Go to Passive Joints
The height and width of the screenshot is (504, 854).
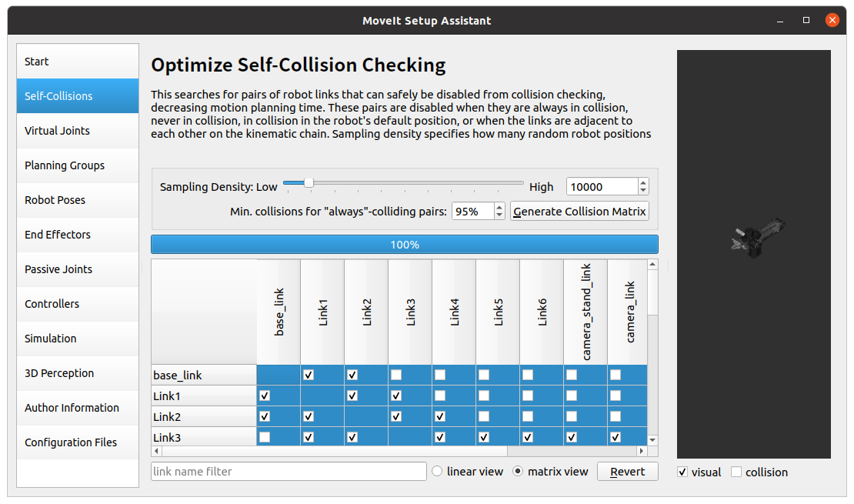(x=78, y=269)
